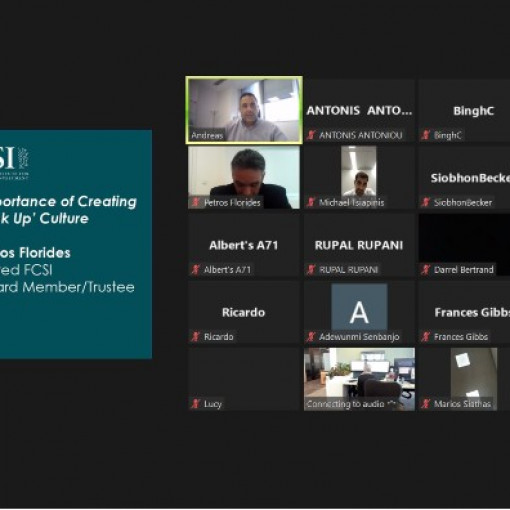Click the muted mic icon beside Ricardo
The height and width of the screenshot is (510, 510).
click(196, 337)
